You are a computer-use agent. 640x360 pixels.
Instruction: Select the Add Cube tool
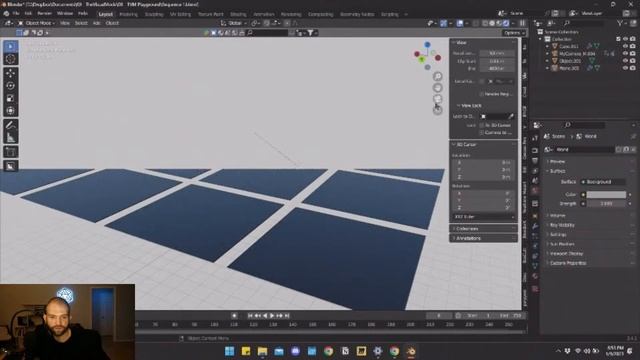click(11, 152)
